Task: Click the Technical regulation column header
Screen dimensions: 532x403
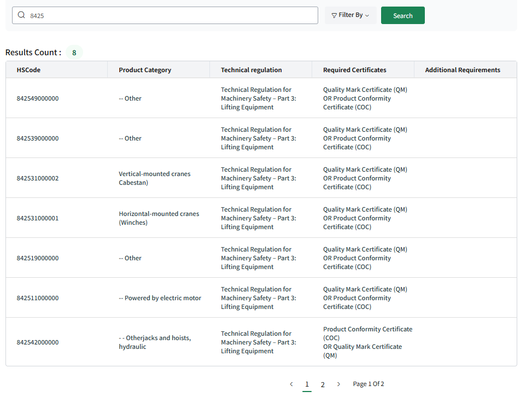Action: pos(252,70)
